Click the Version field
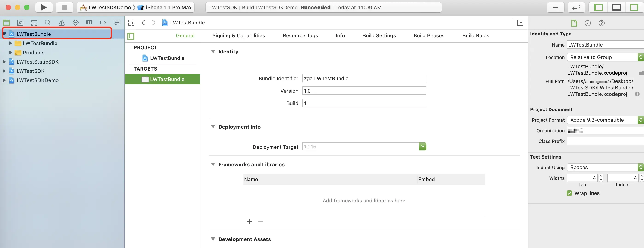This screenshot has width=644, height=248. 364,91
